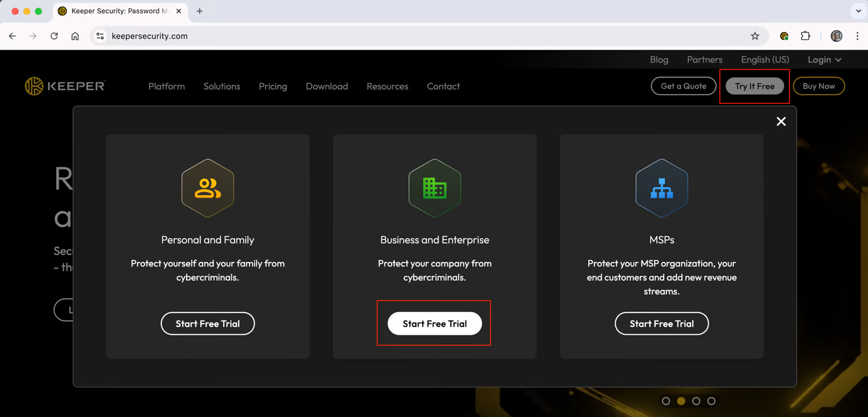Screen dimensions: 868x417
Task: Expand the tab search chevron
Action: [858, 11]
